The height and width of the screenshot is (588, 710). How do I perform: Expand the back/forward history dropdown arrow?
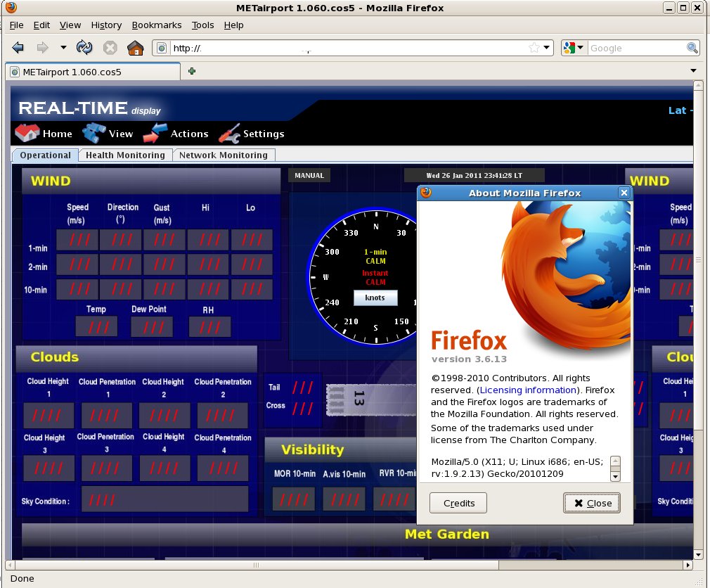63,48
